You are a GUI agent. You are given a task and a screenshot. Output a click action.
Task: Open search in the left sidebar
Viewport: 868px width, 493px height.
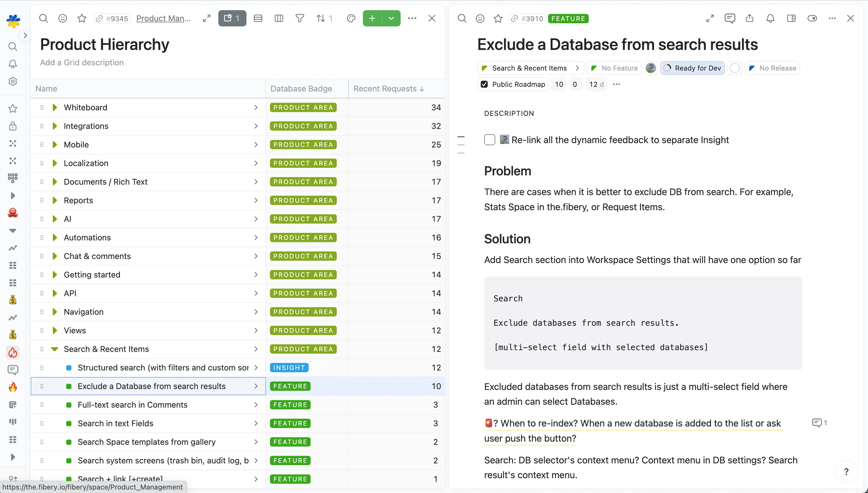(x=12, y=46)
